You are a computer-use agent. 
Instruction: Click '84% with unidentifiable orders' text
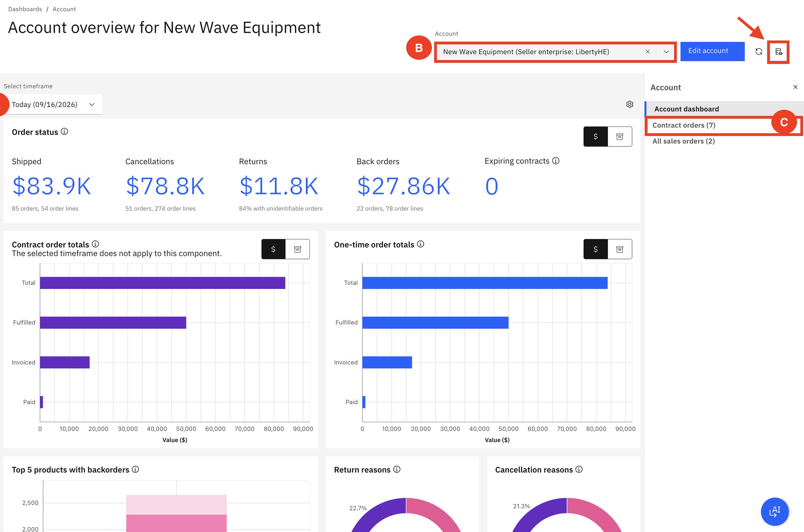coord(281,208)
